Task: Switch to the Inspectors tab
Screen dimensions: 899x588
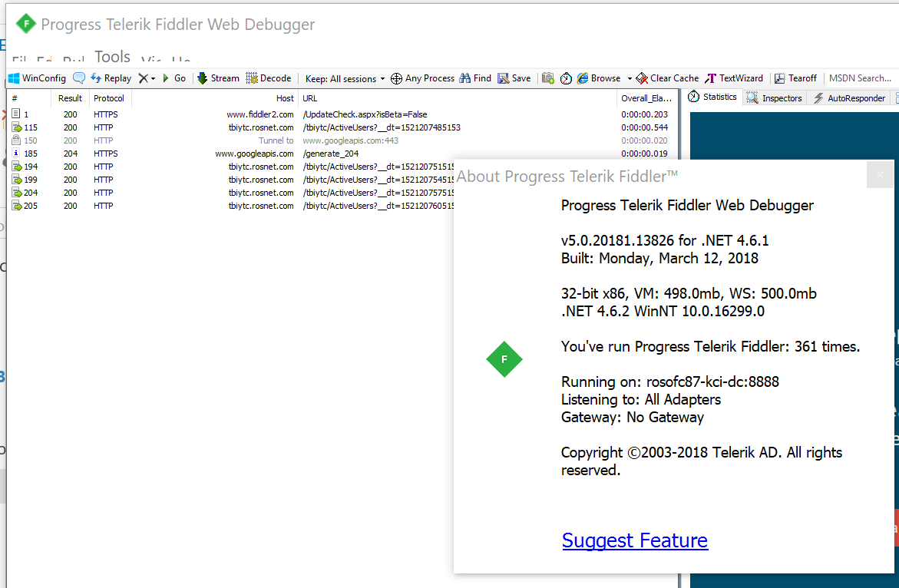Action: click(x=775, y=98)
